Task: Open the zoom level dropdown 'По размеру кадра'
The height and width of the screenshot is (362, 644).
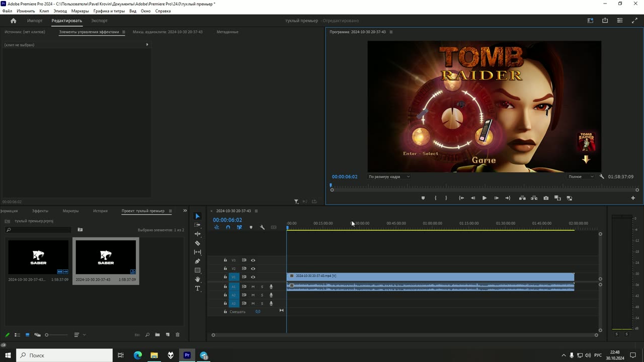Action: click(x=389, y=176)
